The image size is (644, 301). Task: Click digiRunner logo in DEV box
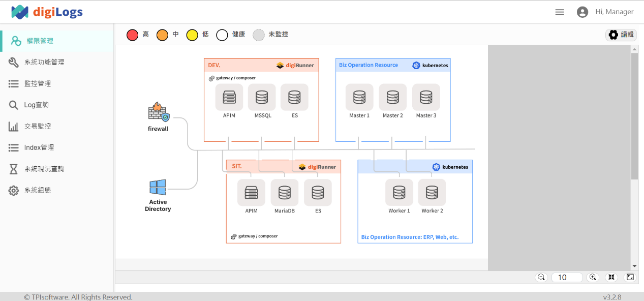tap(295, 65)
